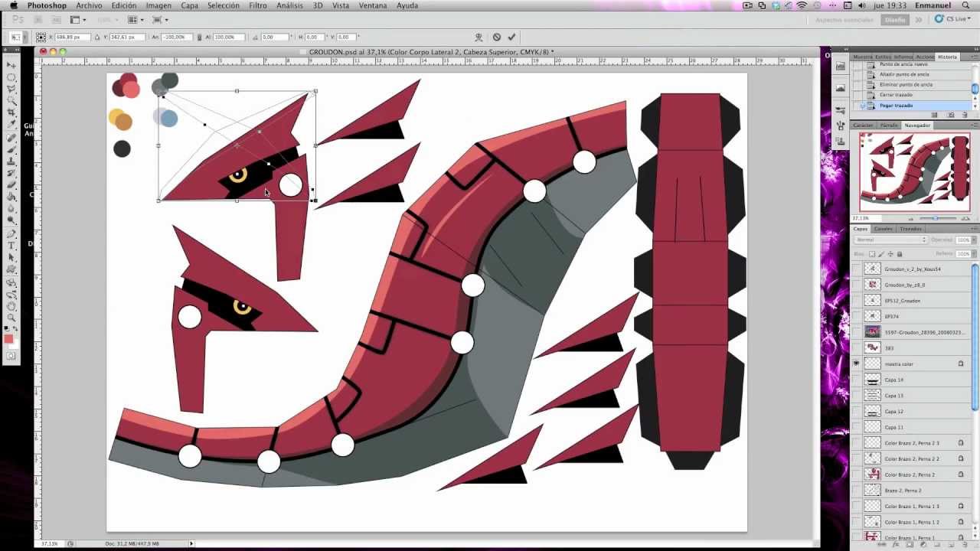Toggle the link width and height icon
980x551 pixels.
(199, 37)
